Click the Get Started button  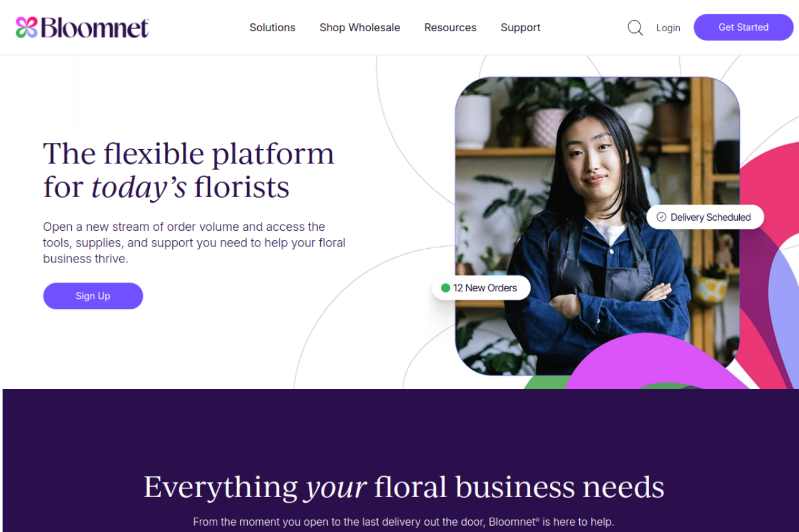click(x=743, y=27)
